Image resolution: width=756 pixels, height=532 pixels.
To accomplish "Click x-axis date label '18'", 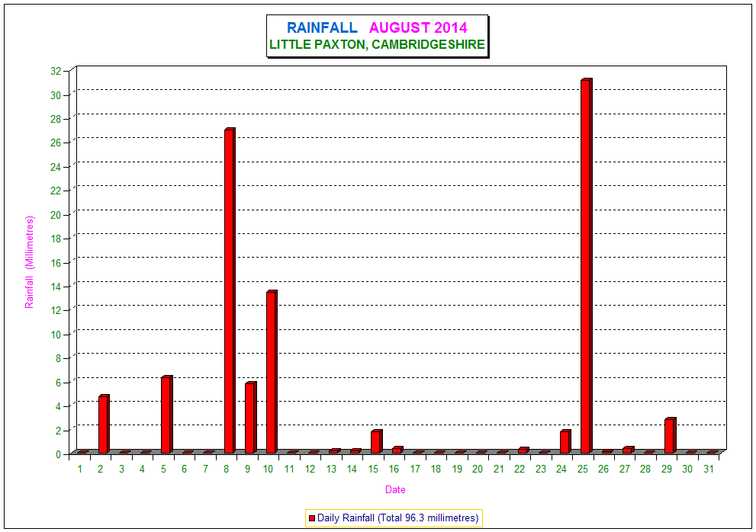I will click(436, 469).
